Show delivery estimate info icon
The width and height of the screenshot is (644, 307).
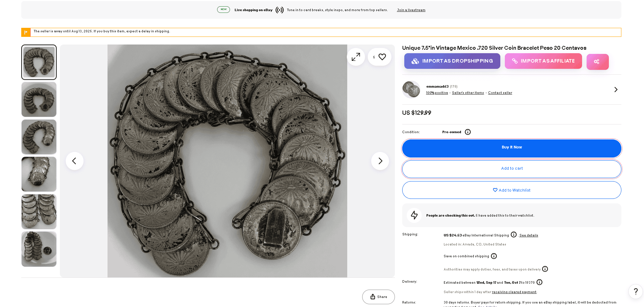[x=539, y=282]
